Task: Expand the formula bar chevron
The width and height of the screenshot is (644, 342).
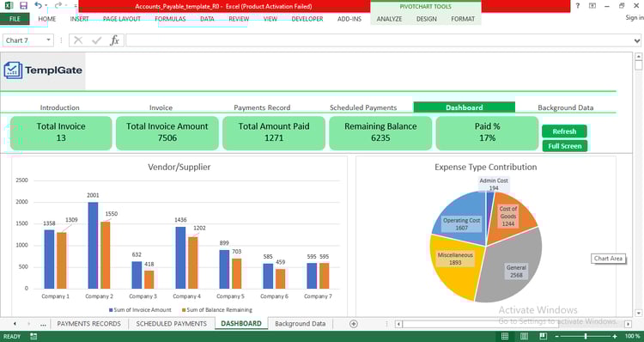Action: click(x=636, y=40)
